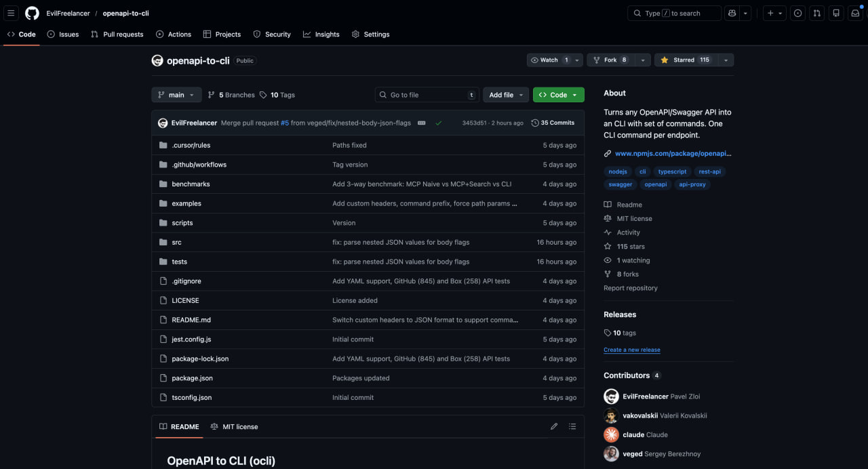Viewport: 868px width, 469px height.
Task: Open commit hash 3453d51
Action: click(x=474, y=123)
